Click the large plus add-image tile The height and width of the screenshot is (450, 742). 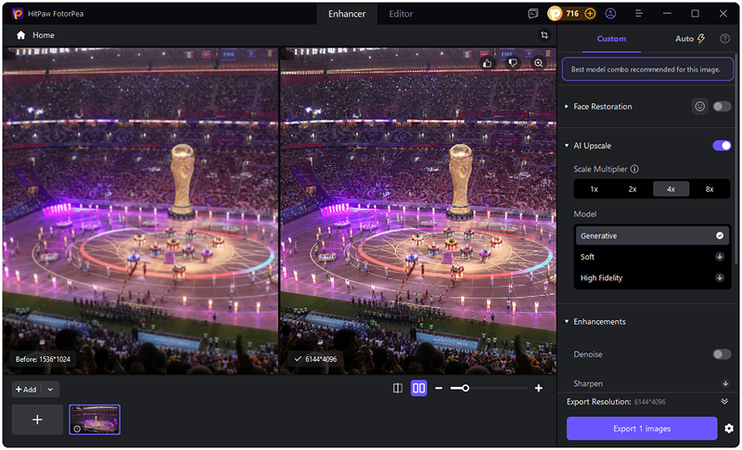[x=37, y=420]
